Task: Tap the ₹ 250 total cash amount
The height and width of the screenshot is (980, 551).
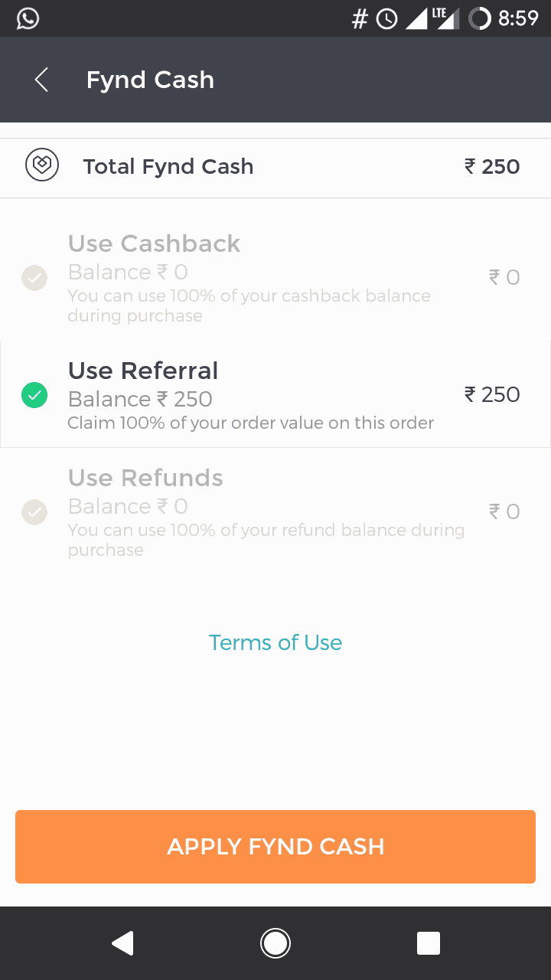Action: click(x=492, y=167)
